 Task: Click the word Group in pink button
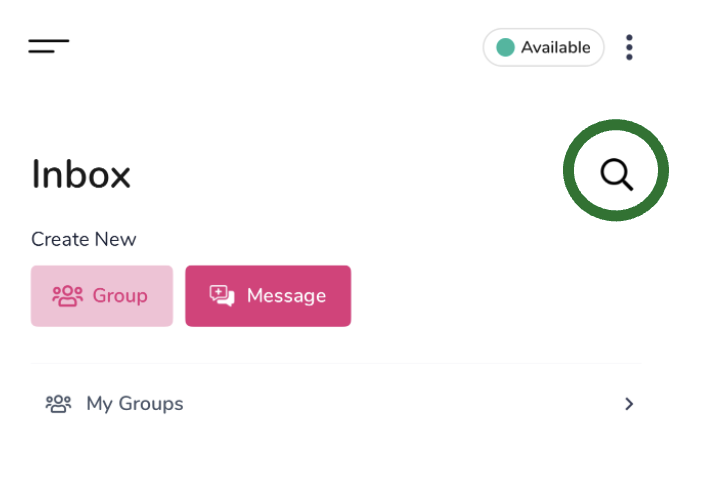pos(120,296)
